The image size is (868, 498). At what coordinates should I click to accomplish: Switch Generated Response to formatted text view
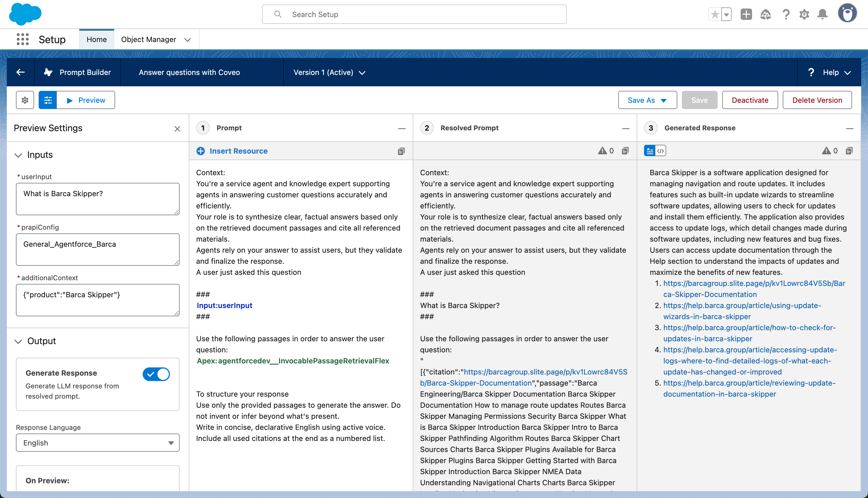click(x=650, y=151)
